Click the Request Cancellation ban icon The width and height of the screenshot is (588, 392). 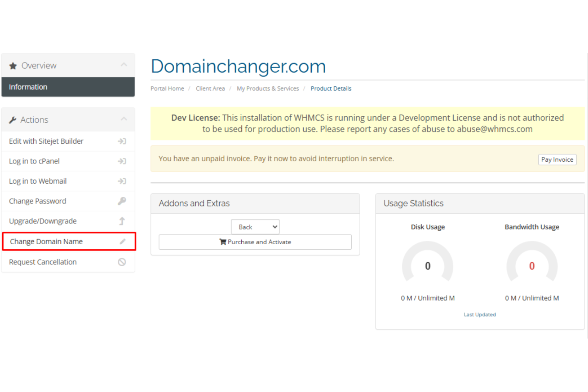click(122, 262)
